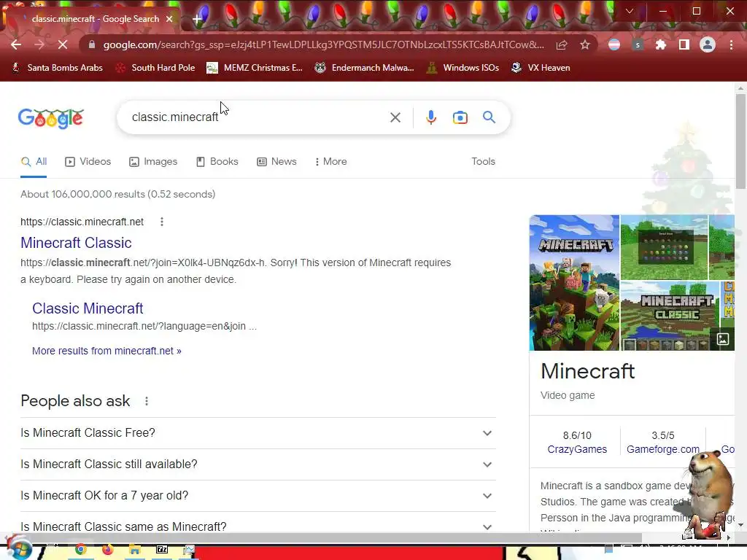Screen dimensions: 747x560
Task: Open the Minecraft box art thumbnail
Action: coord(574,283)
